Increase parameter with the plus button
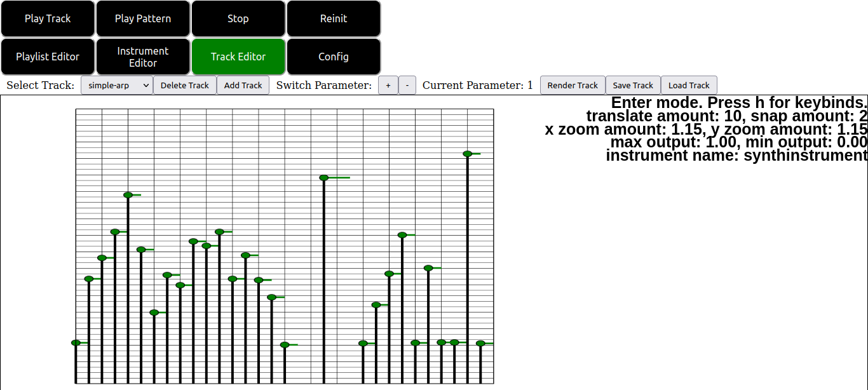This screenshot has height=390, width=868. point(388,85)
